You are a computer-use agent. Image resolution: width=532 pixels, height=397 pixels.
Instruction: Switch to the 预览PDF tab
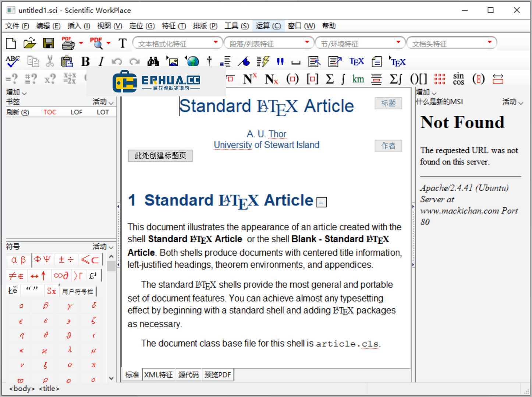point(218,375)
